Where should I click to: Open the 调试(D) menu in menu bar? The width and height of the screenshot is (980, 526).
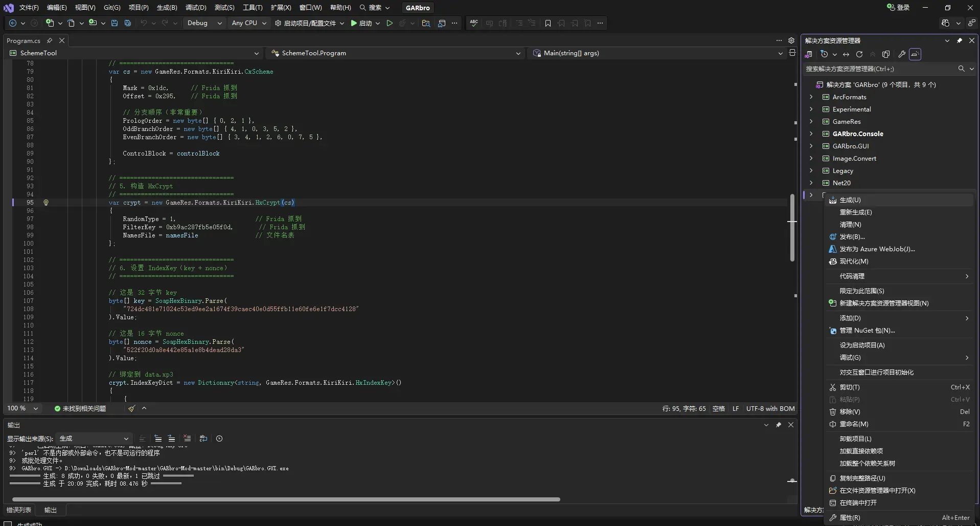tap(196, 8)
